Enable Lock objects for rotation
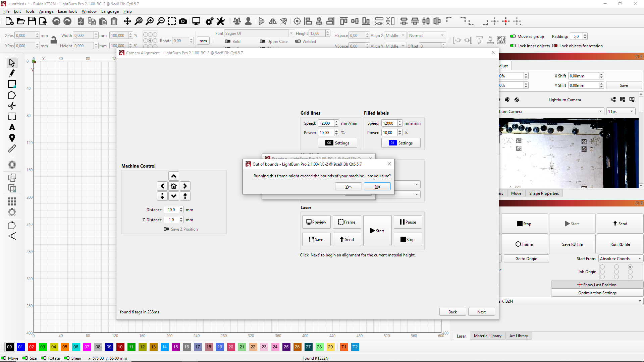 coord(555,46)
